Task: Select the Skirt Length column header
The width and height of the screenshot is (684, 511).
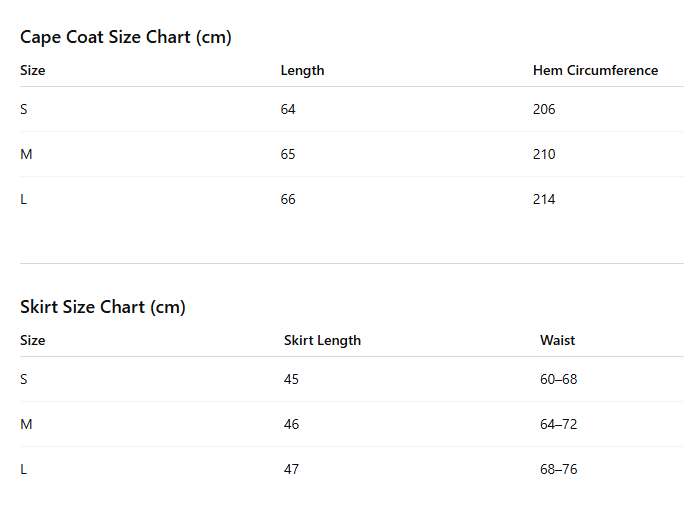Action: coord(322,340)
